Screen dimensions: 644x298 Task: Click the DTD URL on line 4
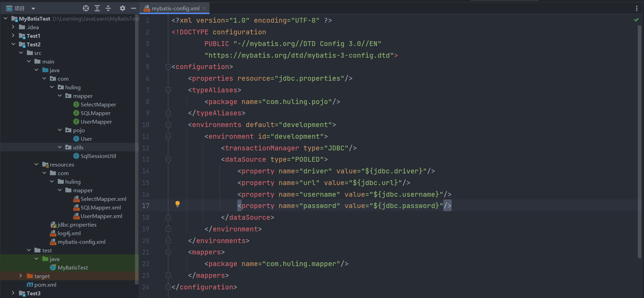click(x=299, y=55)
